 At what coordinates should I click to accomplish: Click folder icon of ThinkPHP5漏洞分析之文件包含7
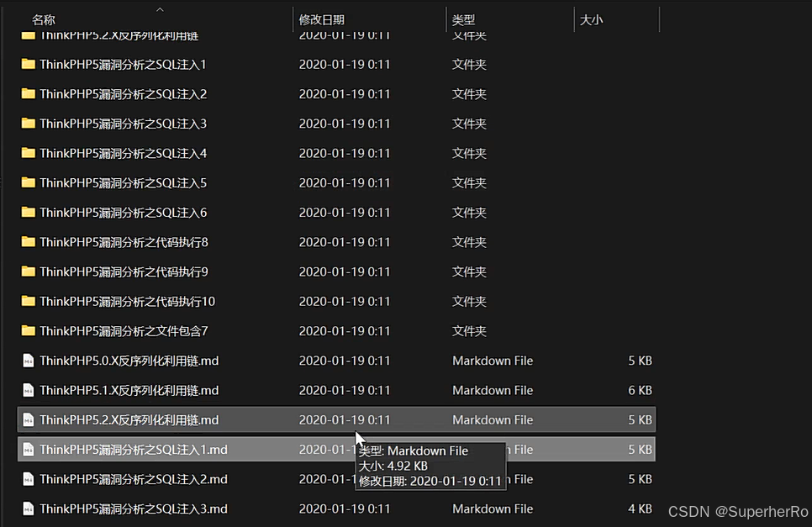tap(29, 331)
